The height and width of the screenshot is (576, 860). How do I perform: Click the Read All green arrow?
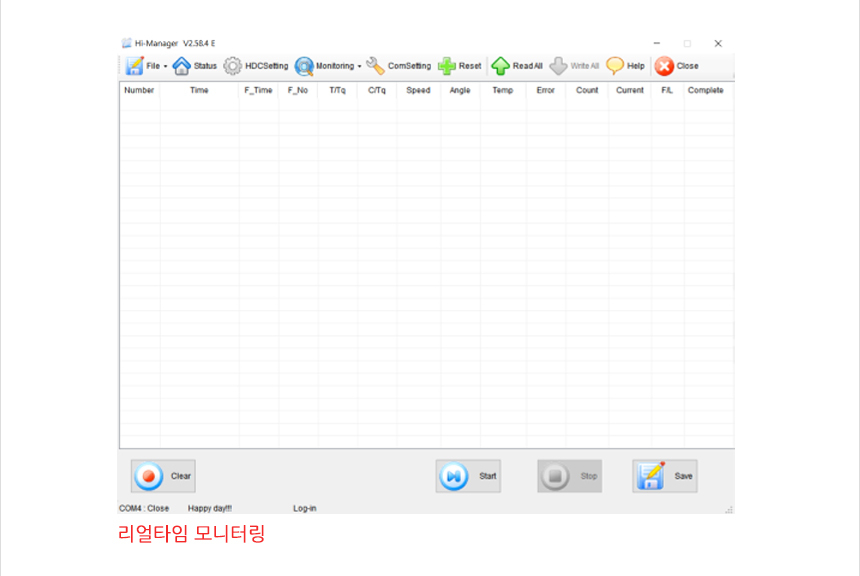tap(500, 66)
